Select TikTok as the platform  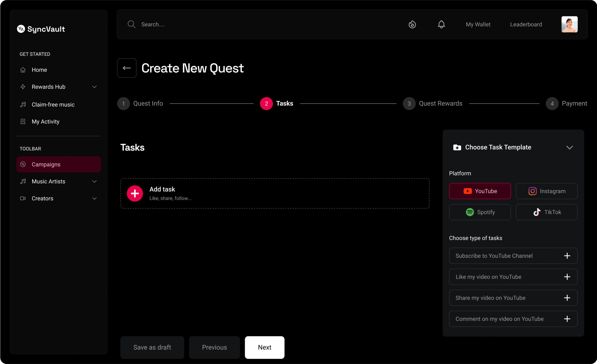tap(547, 212)
